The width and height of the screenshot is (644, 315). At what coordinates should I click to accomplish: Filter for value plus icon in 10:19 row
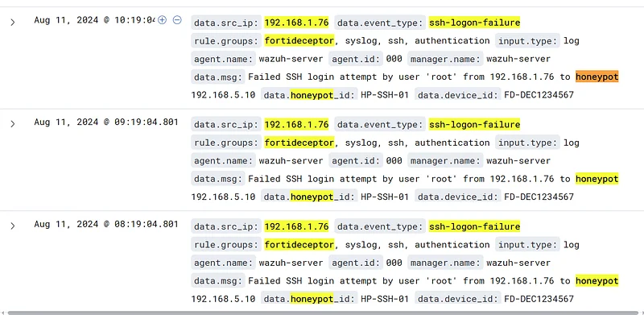[x=163, y=20]
